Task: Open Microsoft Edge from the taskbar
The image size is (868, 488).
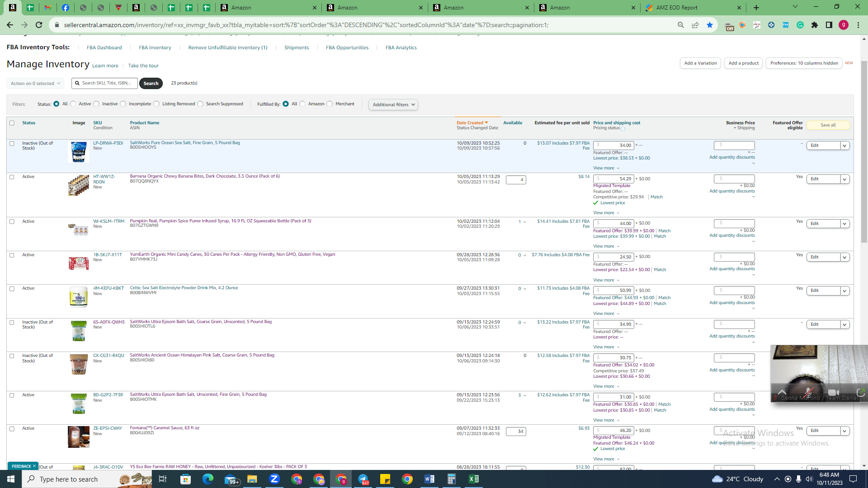Action: tap(208, 479)
